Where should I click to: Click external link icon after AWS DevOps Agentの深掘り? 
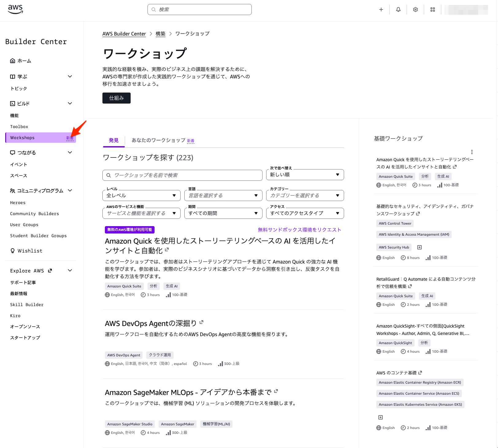(201, 322)
